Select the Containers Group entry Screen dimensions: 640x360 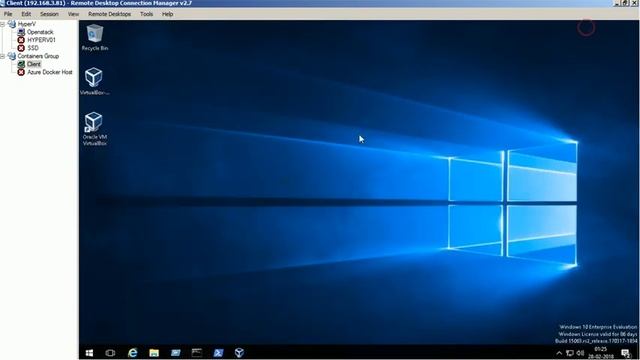tap(38, 56)
